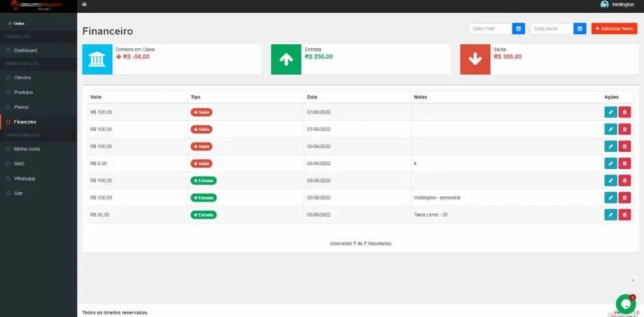
Task: Click Sair to log out
Action: click(18, 193)
